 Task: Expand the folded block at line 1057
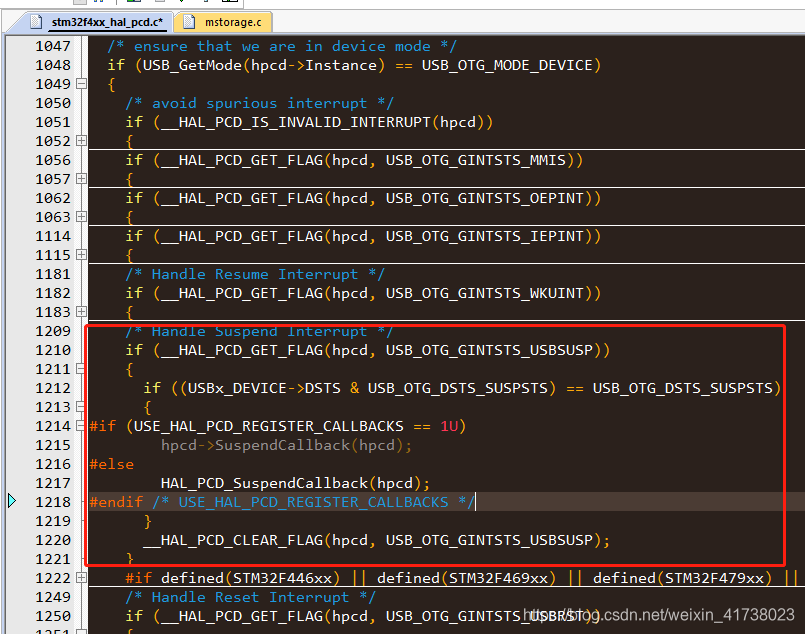point(81,179)
